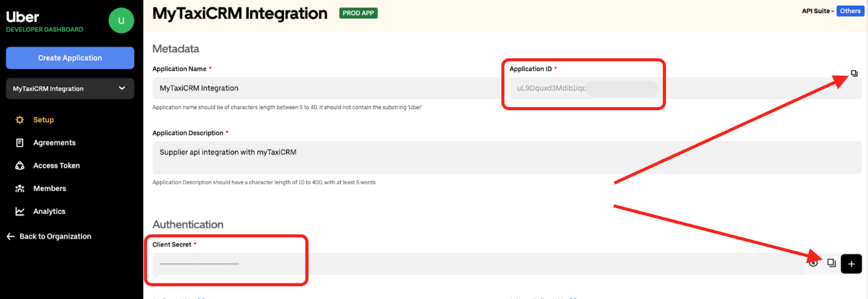Expand the MyTaxiCRM Integration app selector
Screen dimensions: 868x299
[70, 89]
